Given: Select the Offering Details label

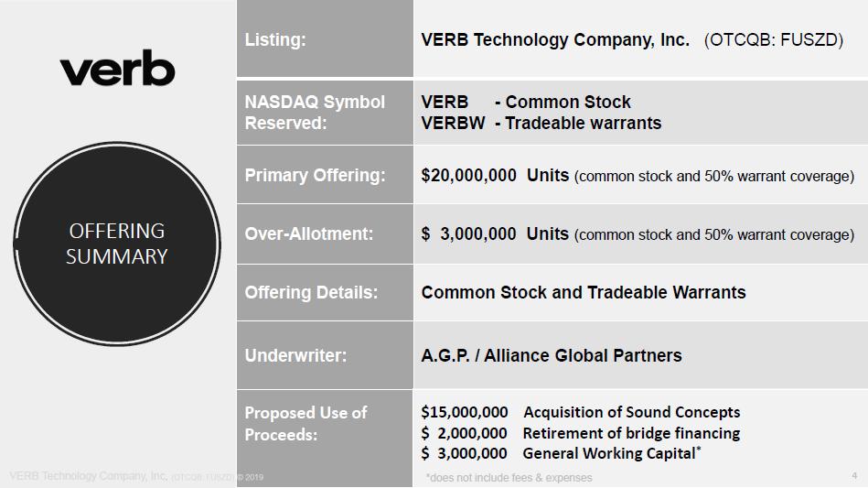Looking at the screenshot, I should [x=311, y=293].
